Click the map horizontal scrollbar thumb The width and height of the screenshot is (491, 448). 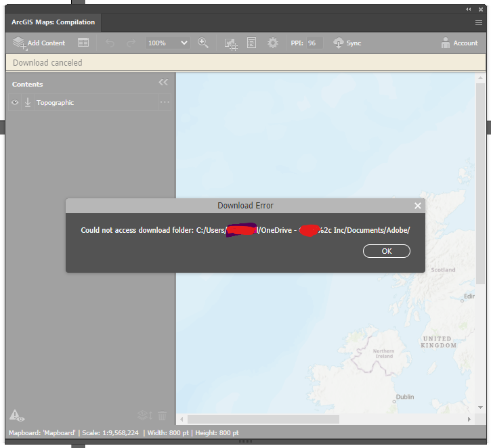coord(263,419)
